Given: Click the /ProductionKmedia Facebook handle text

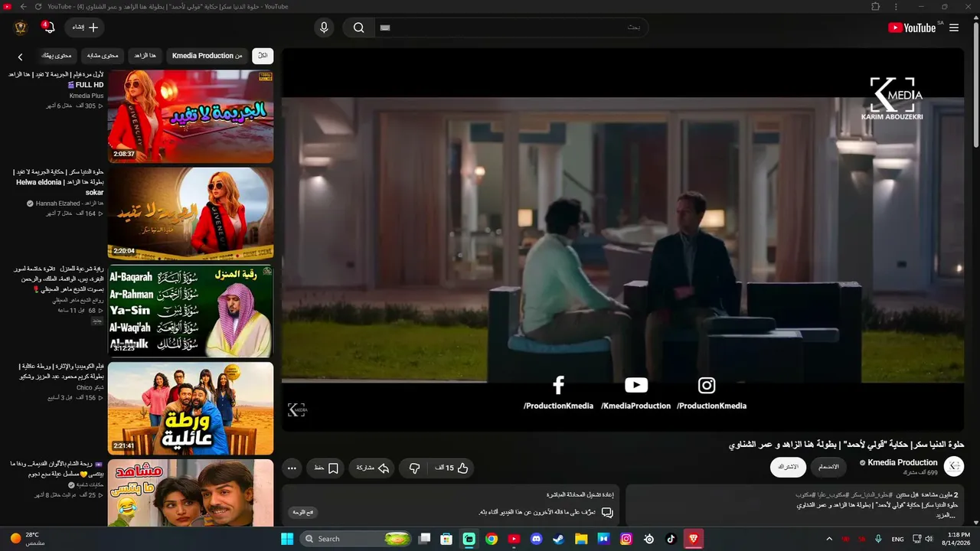Looking at the screenshot, I should 558,406.
